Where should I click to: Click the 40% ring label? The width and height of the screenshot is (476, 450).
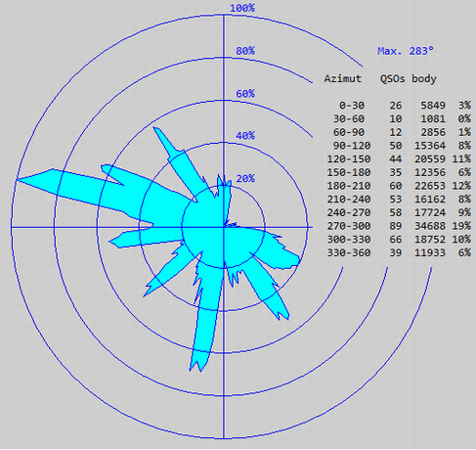[x=245, y=136]
